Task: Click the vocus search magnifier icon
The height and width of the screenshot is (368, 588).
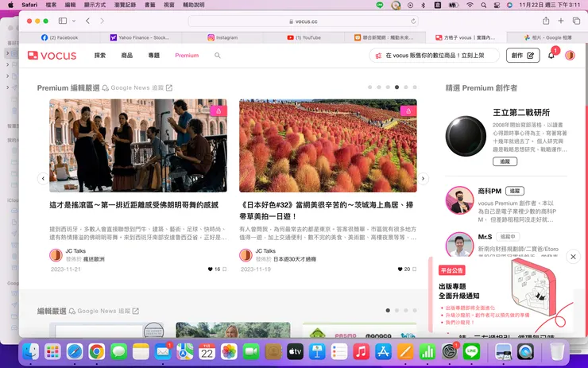Action: tap(218, 56)
